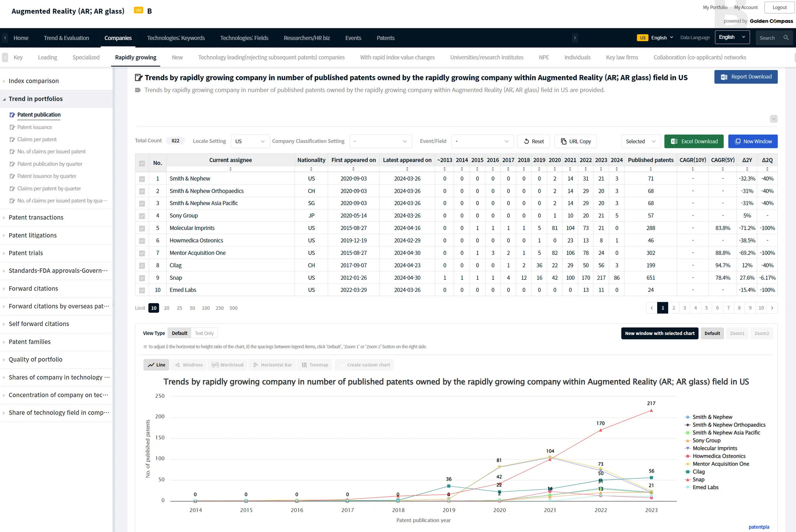Toggle checkbox for Snap row

[x=142, y=278]
